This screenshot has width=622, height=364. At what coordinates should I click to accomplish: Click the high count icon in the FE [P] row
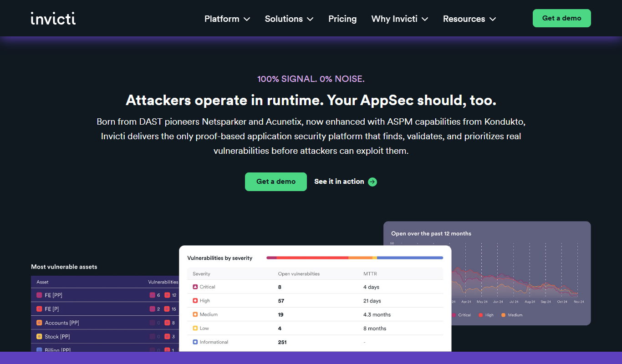click(x=167, y=309)
